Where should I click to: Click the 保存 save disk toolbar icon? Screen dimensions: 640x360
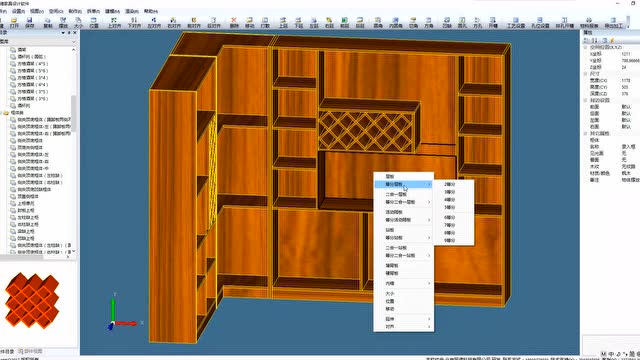coord(30,22)
